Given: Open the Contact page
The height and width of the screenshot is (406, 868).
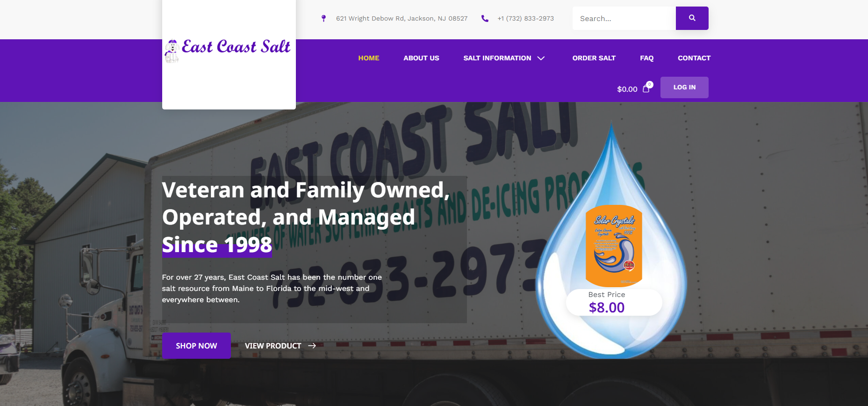Looking at the screenshot, I should (x=694, y=58).
